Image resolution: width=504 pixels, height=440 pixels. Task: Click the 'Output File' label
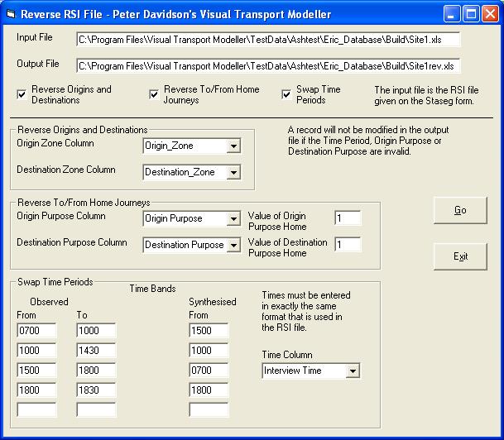pos(38,64)
